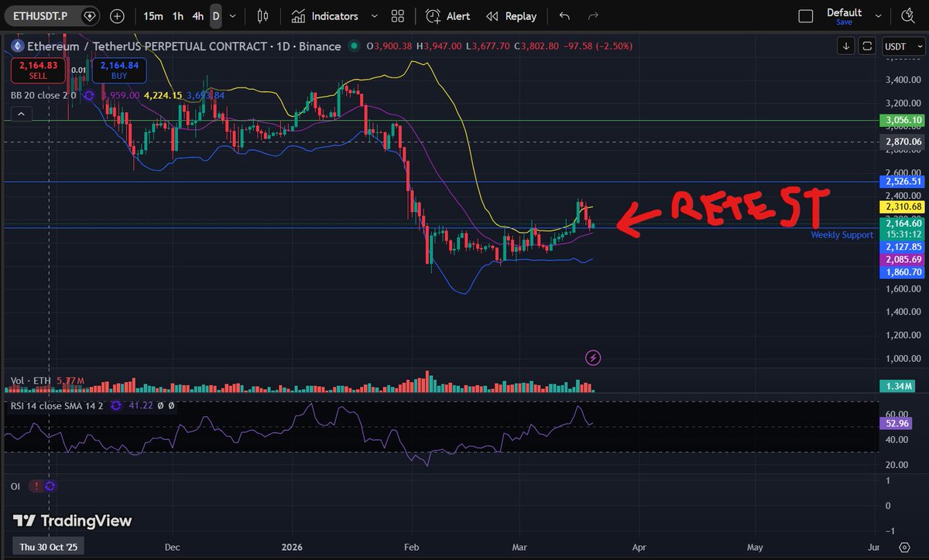Click the 1,860.70 blue price label
The image size is (929, 560).
[902, 272]
